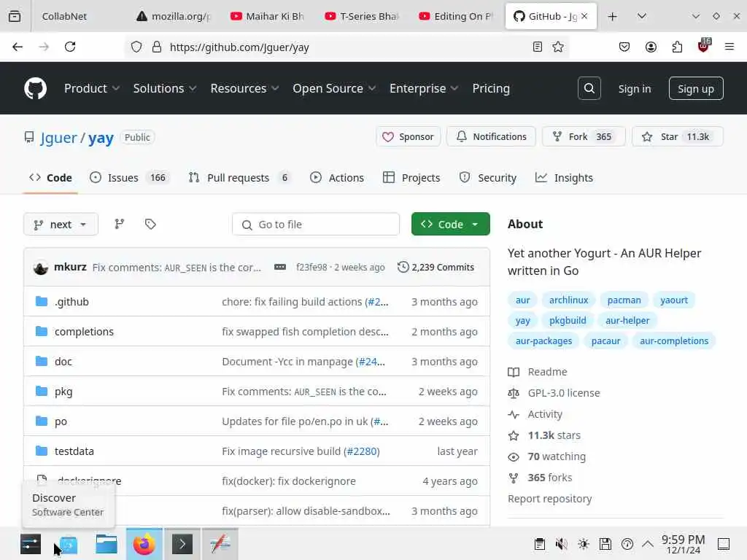
Task: Open uBlock shield extension icon
Action: pyautogui.click(x=704, y=46)
